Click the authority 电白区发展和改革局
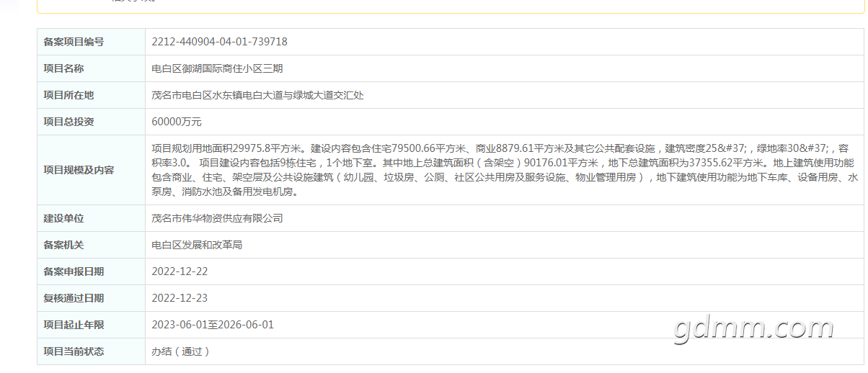Screen dimensions: 868x373 [x=197, y=245]
